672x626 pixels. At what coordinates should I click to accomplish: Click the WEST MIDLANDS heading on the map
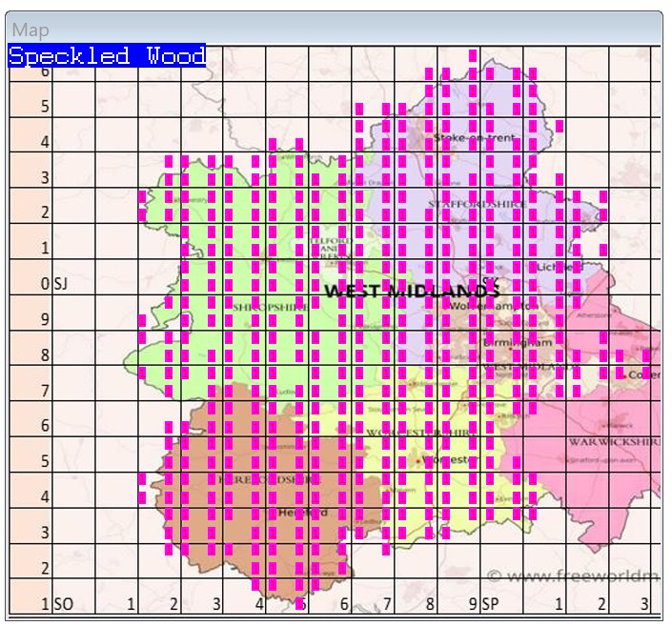pos(412,291)
